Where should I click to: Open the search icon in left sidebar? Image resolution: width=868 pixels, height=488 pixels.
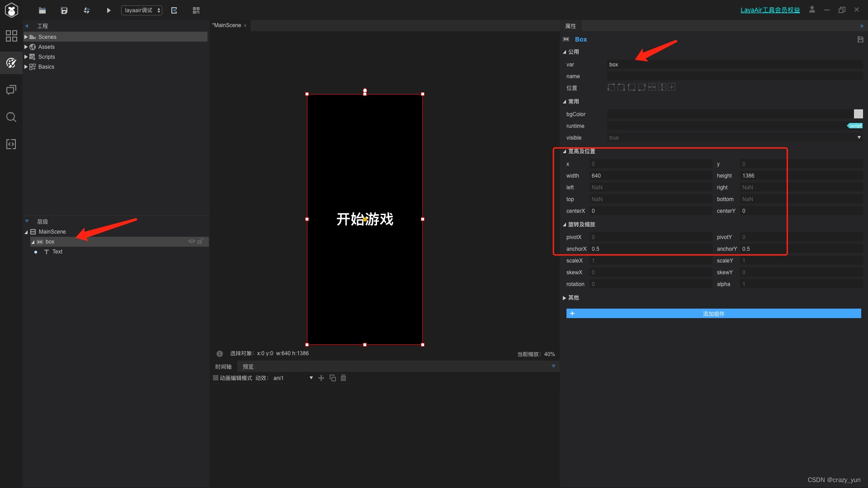click(x=11, y=117)
